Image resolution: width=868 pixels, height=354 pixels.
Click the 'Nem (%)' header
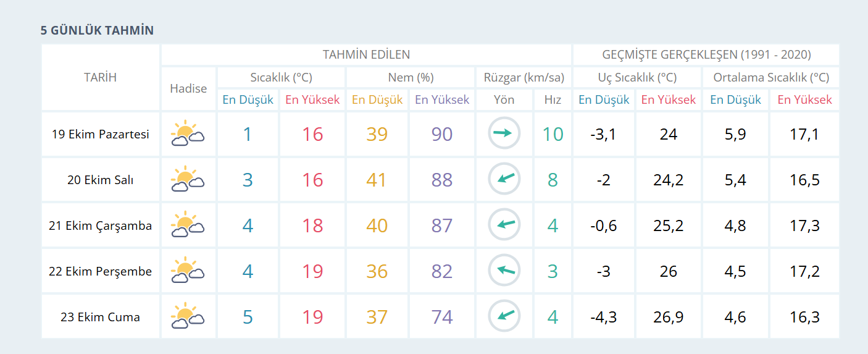[411, 78]
